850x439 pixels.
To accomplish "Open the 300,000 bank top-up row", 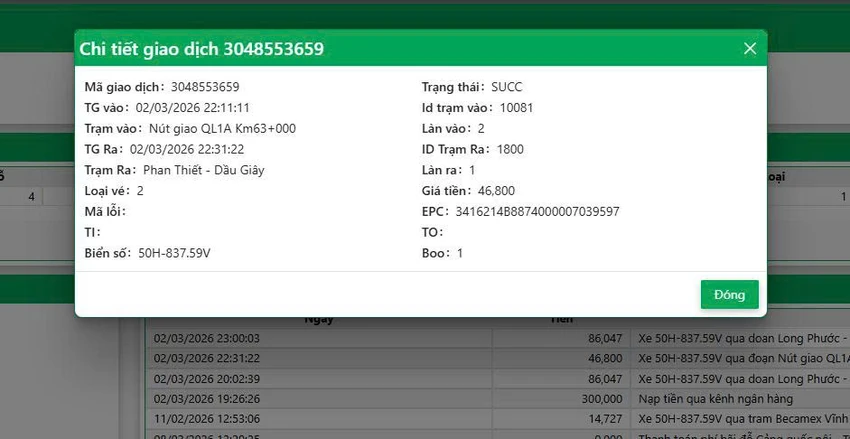I will (497, 399).
